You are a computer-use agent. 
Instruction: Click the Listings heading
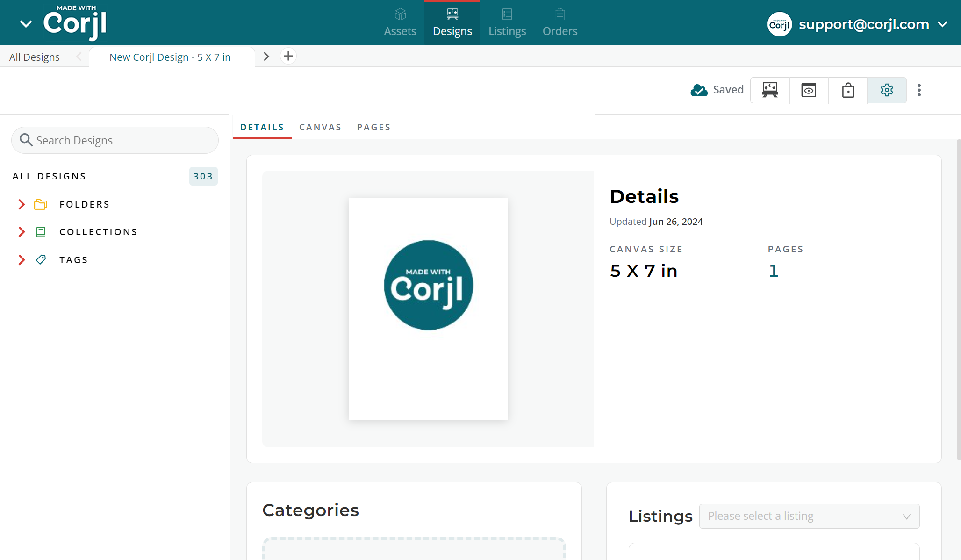point(660,516)
